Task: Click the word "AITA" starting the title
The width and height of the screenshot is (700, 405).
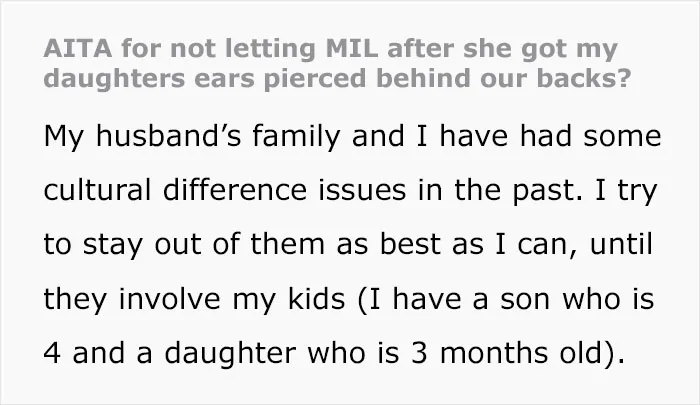Action: (78, 49)
